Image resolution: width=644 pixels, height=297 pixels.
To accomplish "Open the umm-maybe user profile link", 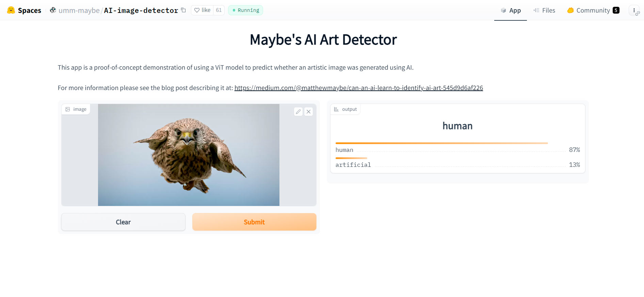I will pyautogui.click(x=79, y=11).
